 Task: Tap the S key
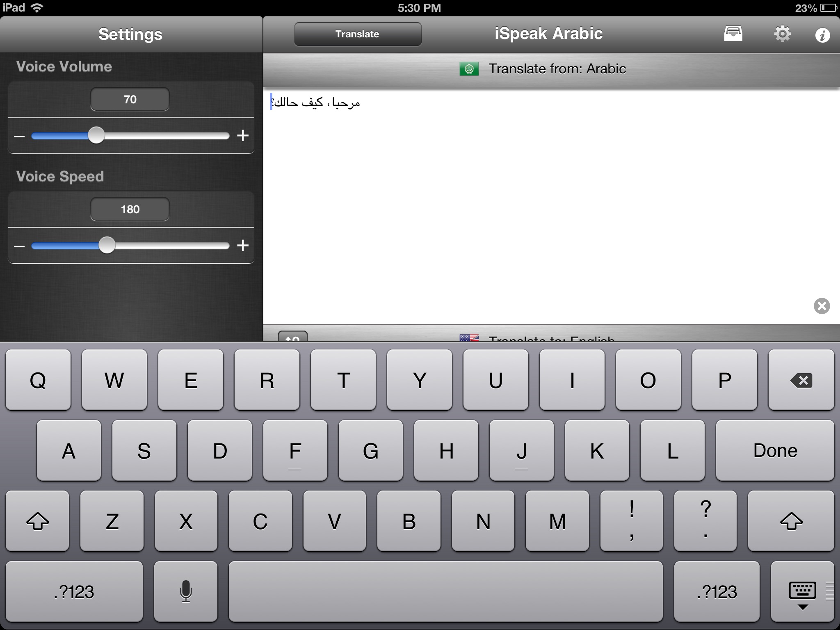pyautogui.click(x=144, y=450)
